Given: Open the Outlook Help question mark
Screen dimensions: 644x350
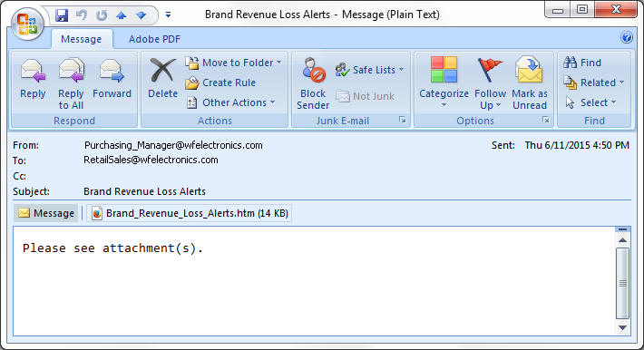Looking at the screenshot, I should [x=627, y=37].
